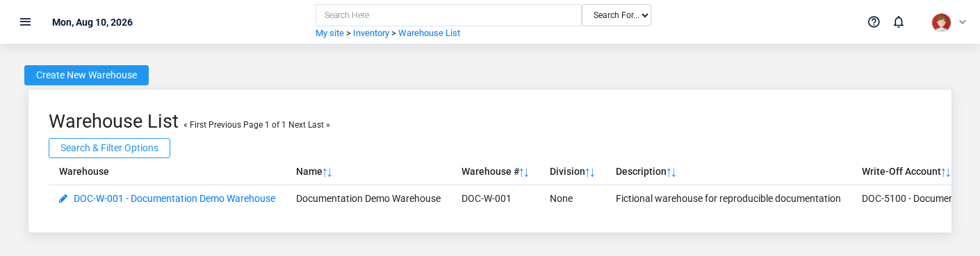Open Search & Filter Options
Viewport: 980px width, 256px height.
pos(109,148)
